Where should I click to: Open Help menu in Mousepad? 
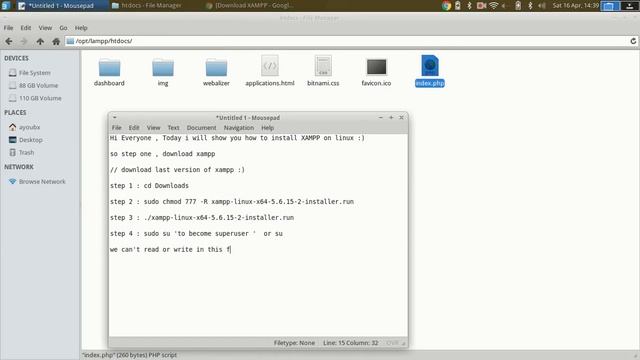point(268,128)
